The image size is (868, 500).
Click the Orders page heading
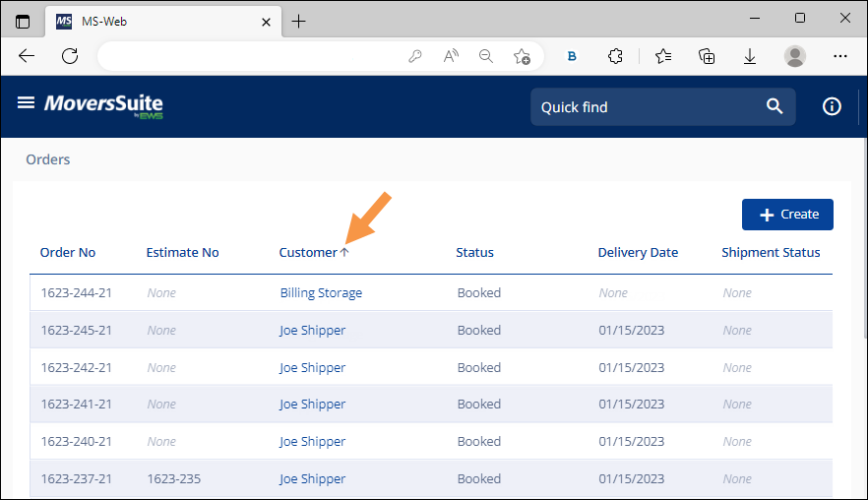[48, 159]
